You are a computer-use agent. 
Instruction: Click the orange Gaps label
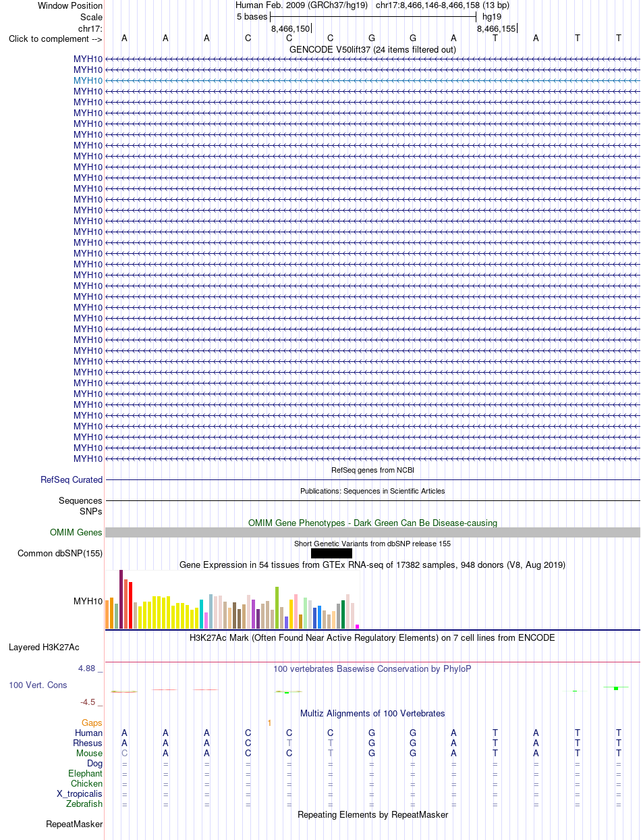92,723
